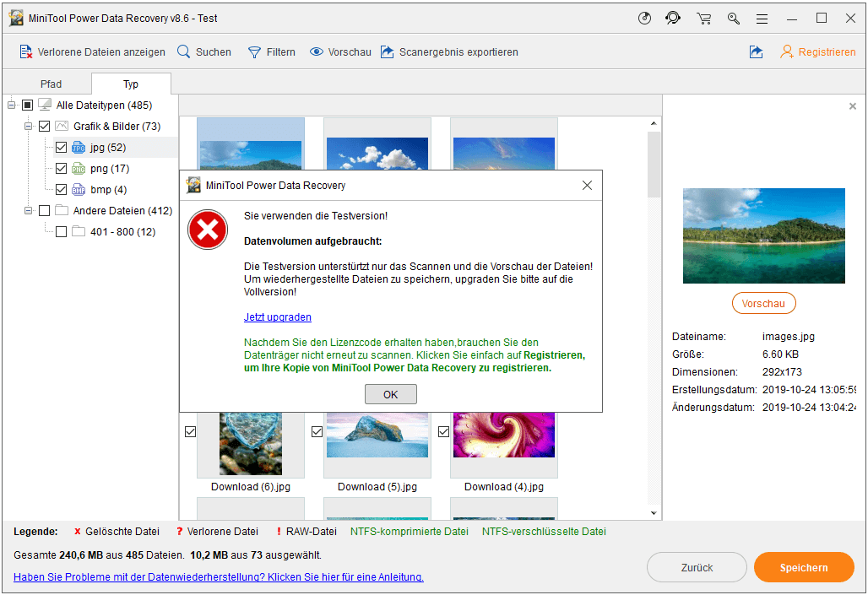Viewport: 868px width, 595px height.
Task: Collapse the Andere Dateien tree node
Action: click(28, 210)
